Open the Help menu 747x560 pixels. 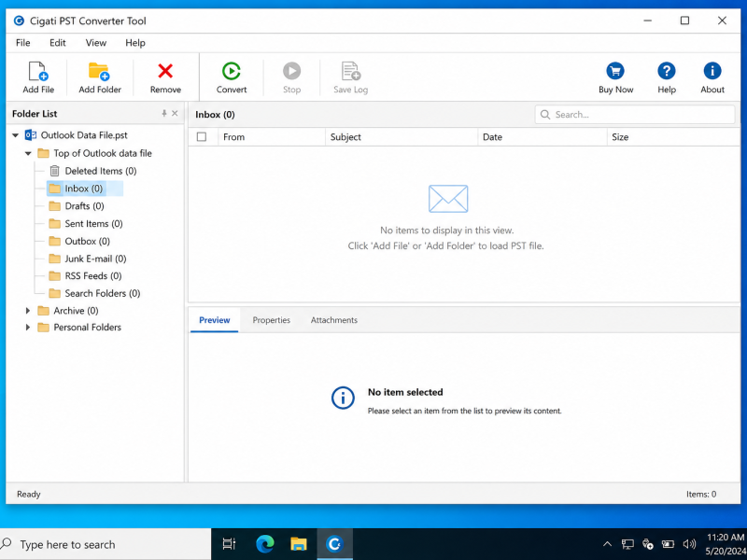click(135, 43)
